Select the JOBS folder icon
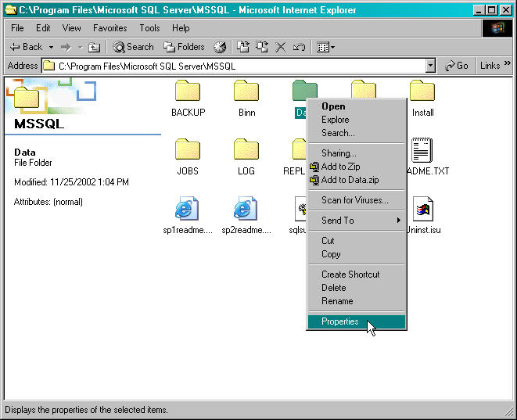This screenshot has width=517, height=420. click(188, 149)
